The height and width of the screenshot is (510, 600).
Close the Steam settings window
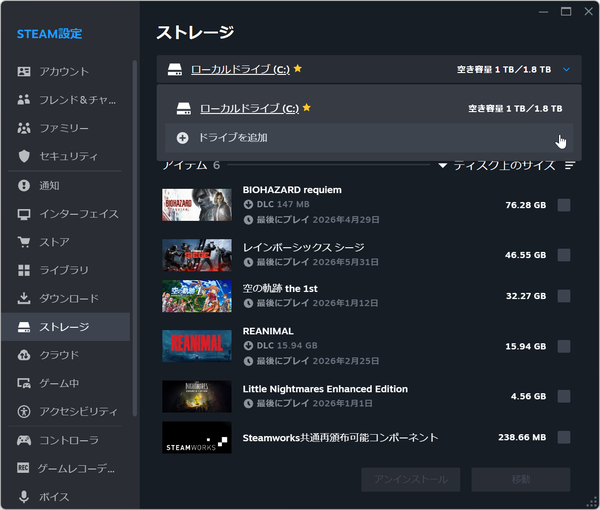pos(589,11)
